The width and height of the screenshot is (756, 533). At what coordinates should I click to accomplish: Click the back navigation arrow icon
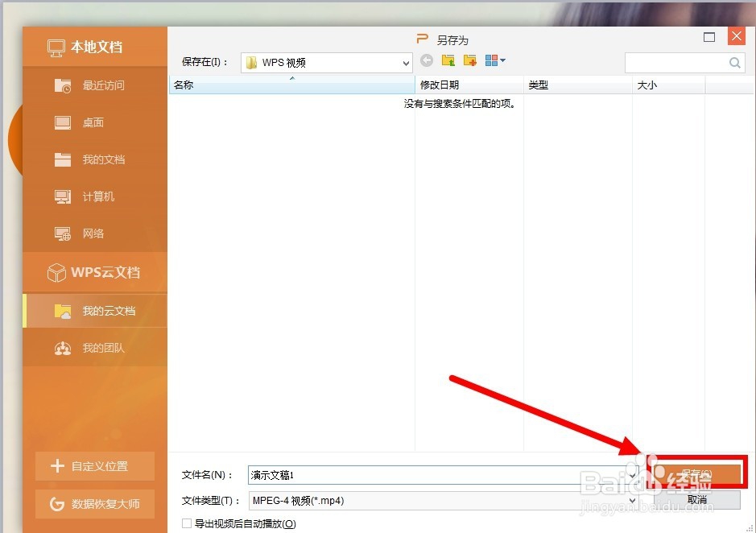427,60
